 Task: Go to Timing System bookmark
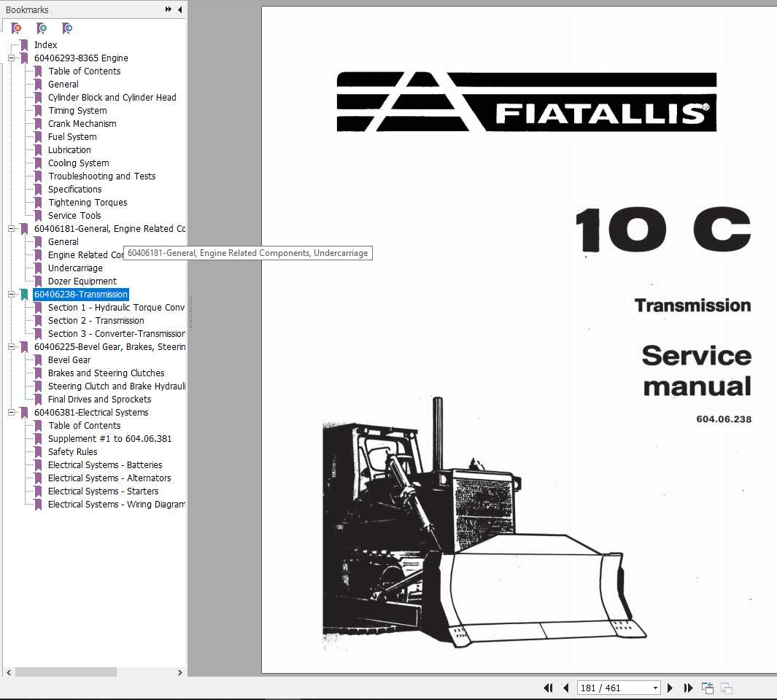pos(77,111)
